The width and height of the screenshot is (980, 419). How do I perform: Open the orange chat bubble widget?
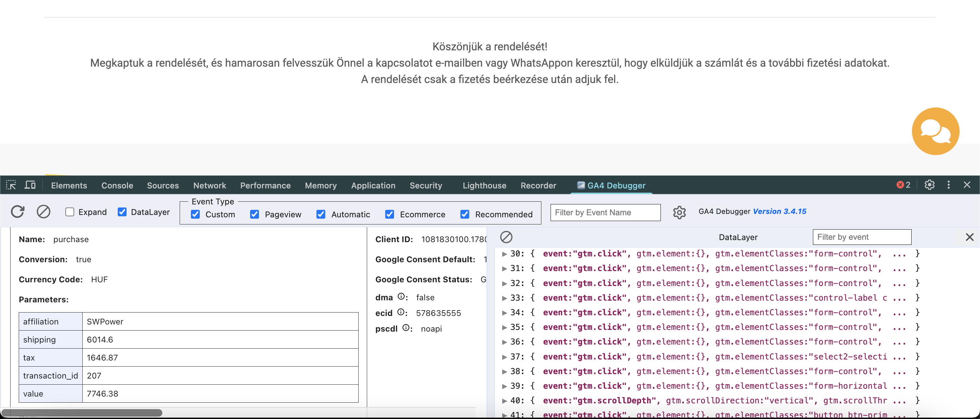click(935, 131)
